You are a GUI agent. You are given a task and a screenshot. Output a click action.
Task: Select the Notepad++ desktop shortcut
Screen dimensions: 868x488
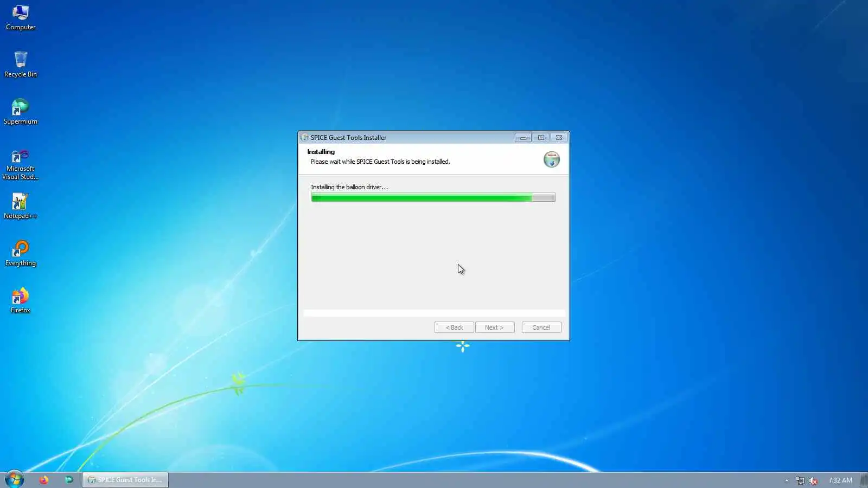(21, 206)
